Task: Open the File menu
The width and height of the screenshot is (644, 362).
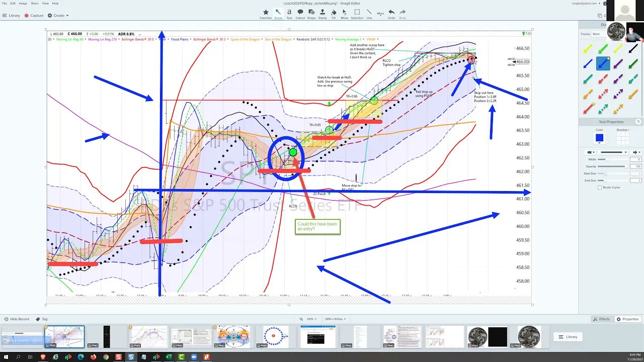Action: tap(5, 4)
